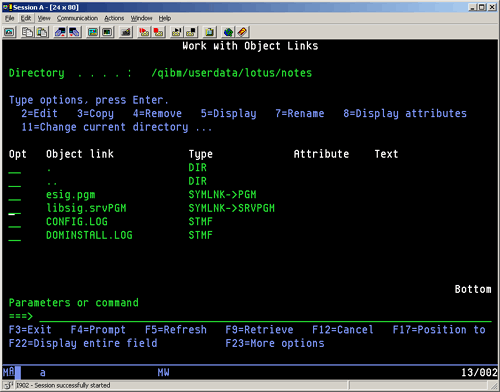
Task: Click the 'Object link' column header
Action: [x=80, y=154]
